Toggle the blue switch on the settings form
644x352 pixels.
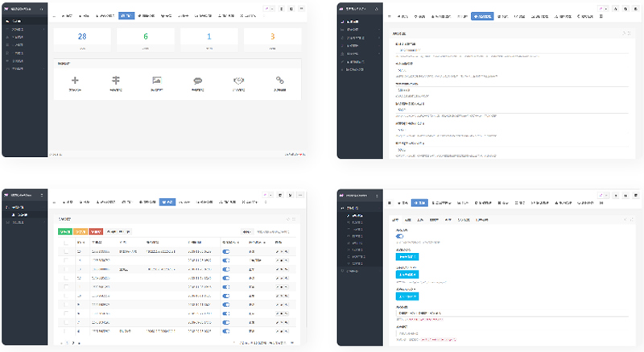[x=400, y=237]
